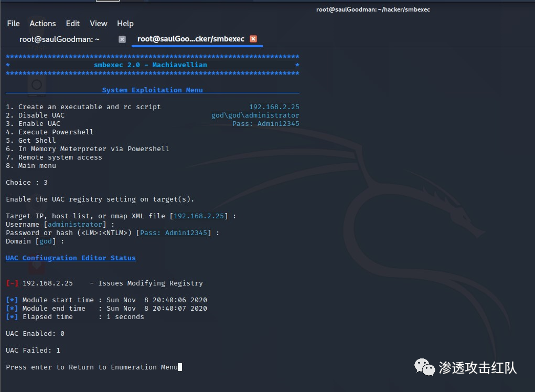
Task: Click the "UAC Configuration Editor Status" heading
Action: 70,258
